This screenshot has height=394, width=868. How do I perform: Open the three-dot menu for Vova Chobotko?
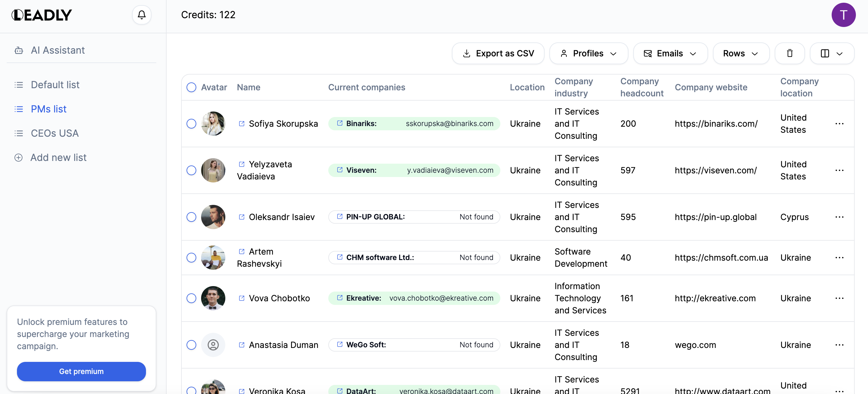coord(839,298)
